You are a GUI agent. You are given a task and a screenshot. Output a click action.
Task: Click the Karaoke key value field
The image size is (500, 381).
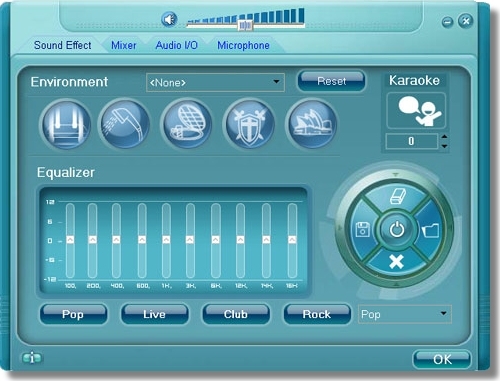[x=412, y=141]
